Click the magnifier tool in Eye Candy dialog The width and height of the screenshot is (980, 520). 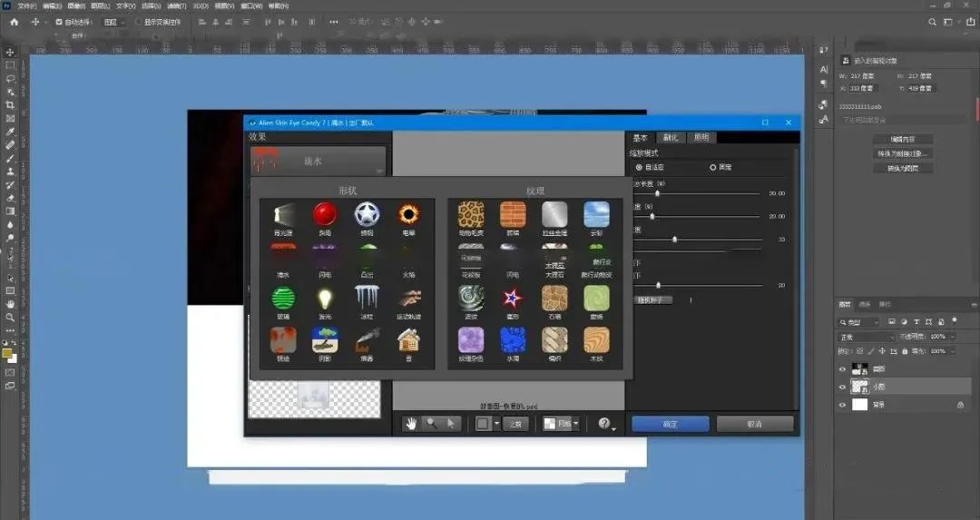pyautogui.click(x=431, y=424)
